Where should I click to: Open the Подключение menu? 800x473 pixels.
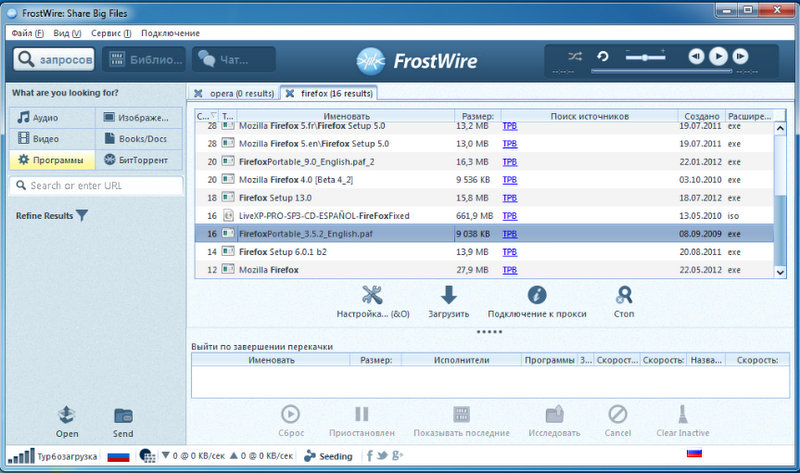click(x=170, y=33)
